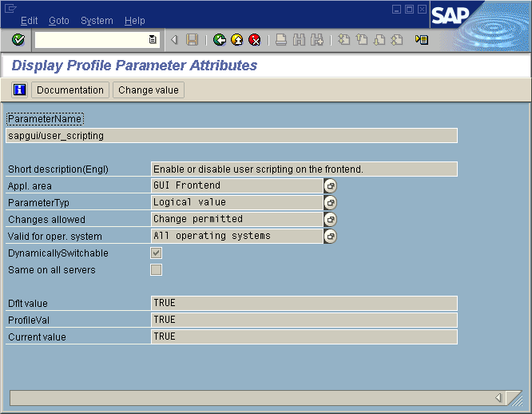Image resolution: width=532 pixels, height=414 pixels.
Task: Click the red Cancel icon
Action: pyautogui.click(x=254, y=40)
